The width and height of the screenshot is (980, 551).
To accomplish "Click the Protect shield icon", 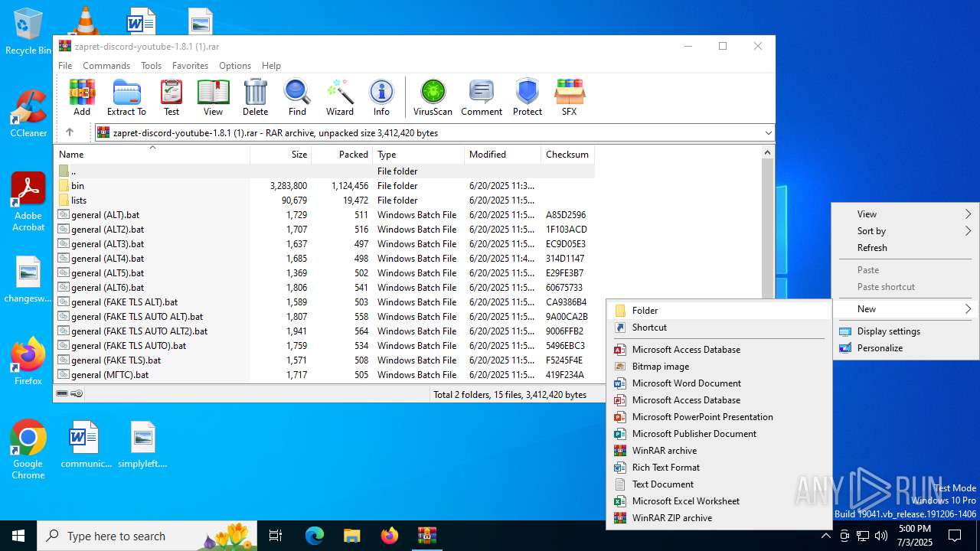I will 528,97.
